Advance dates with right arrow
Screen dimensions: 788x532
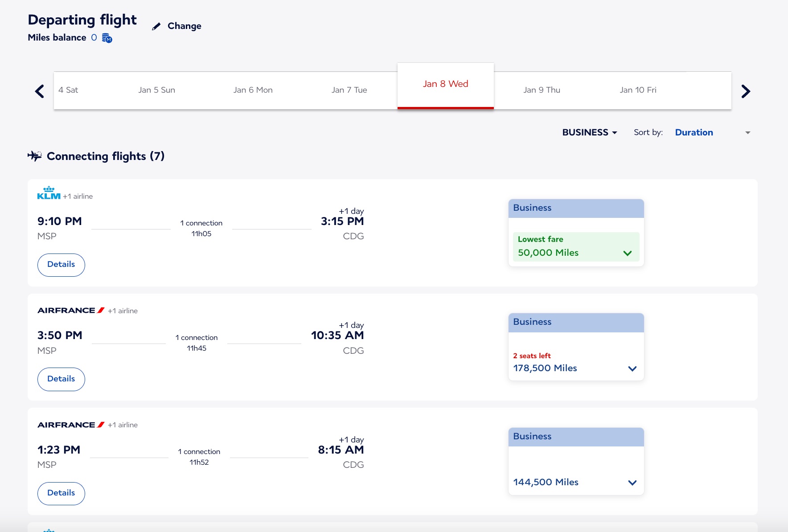(x=745, y=91)
